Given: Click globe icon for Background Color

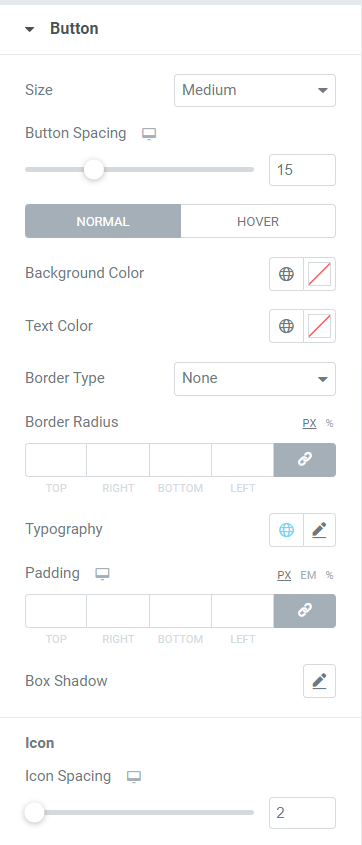Looking at the screenshot, I should [x=286, y=274].
